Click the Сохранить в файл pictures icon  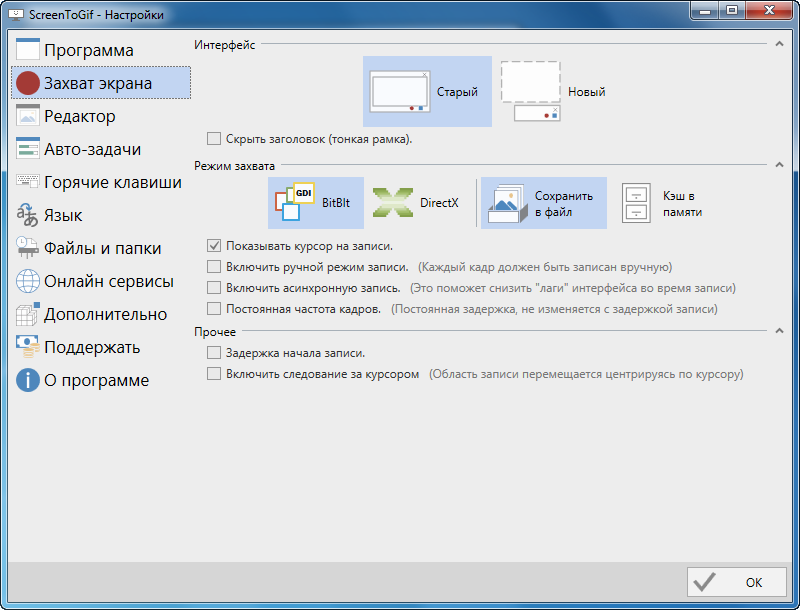click(x=508, y=204)
